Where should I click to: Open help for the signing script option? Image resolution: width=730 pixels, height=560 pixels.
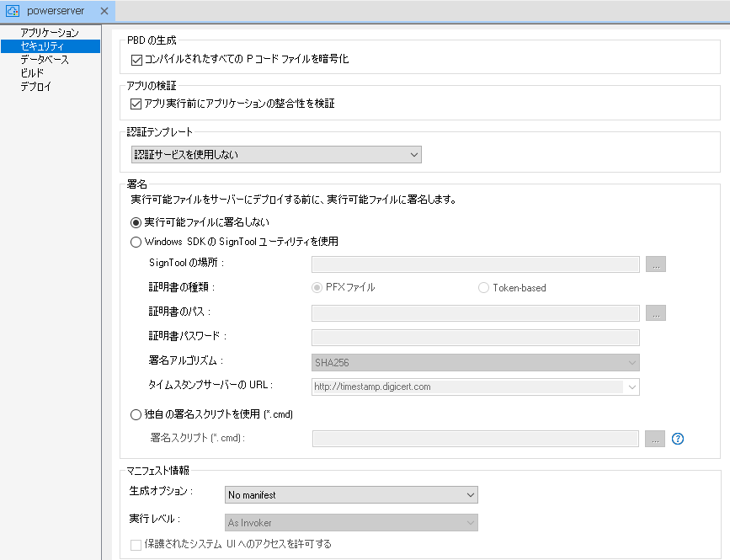[677, 438]
